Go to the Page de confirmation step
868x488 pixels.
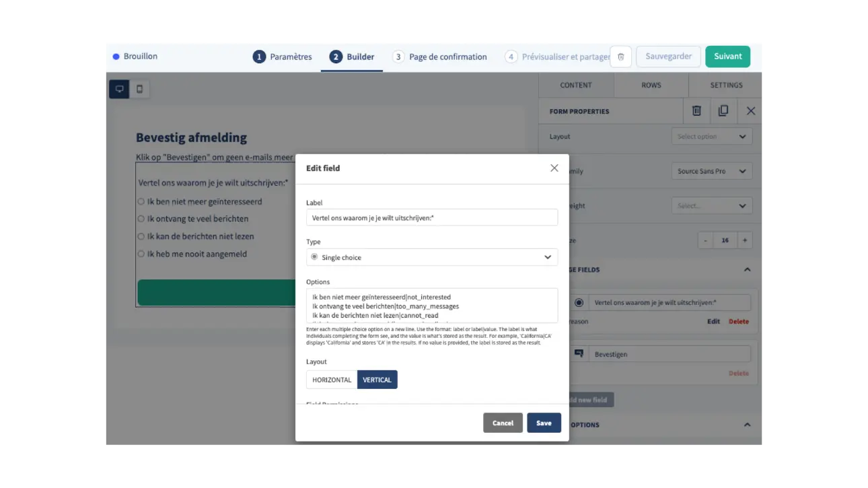click(440, 57)
